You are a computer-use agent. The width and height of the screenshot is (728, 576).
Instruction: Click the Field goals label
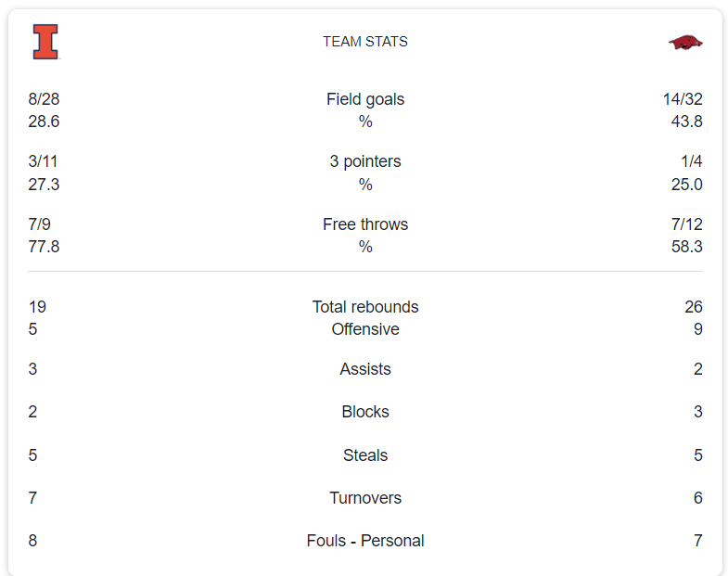click(365, 99)
